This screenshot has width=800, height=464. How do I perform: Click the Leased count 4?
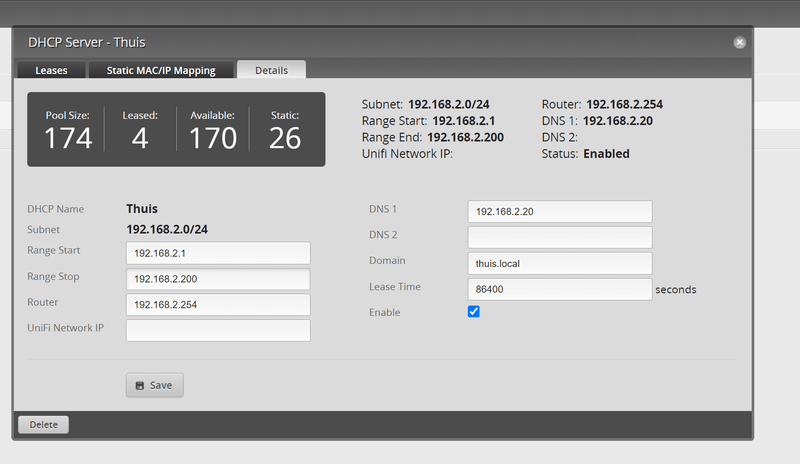(140, 138)
